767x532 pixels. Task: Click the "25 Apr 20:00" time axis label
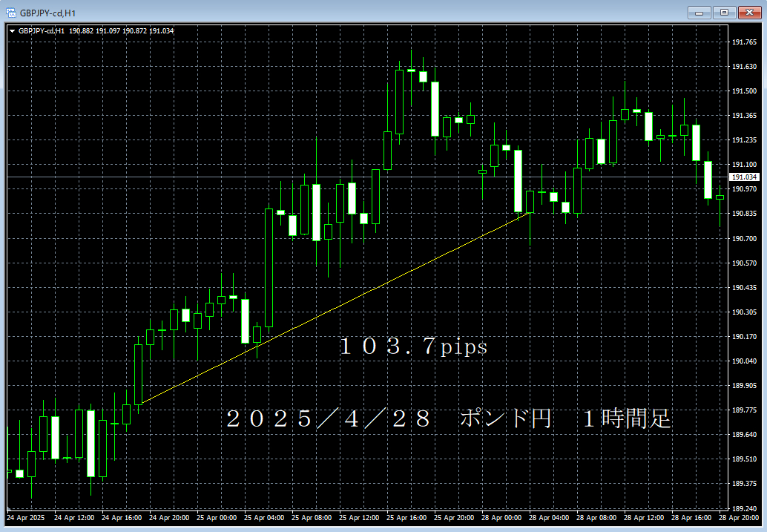click(x=453, y=518)
